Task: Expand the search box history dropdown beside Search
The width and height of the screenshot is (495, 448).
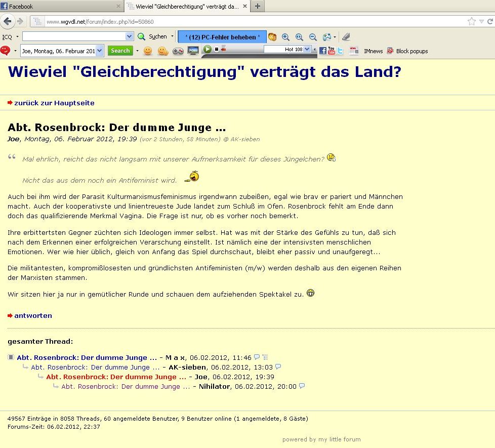Action: click(99, 51)
